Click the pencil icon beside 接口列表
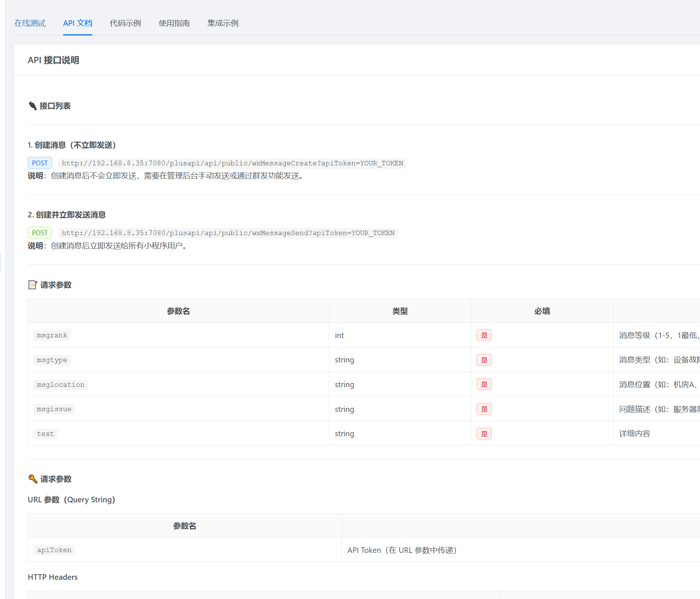The image size is (700, 599). pyautogui.click(x=32, y=106)
